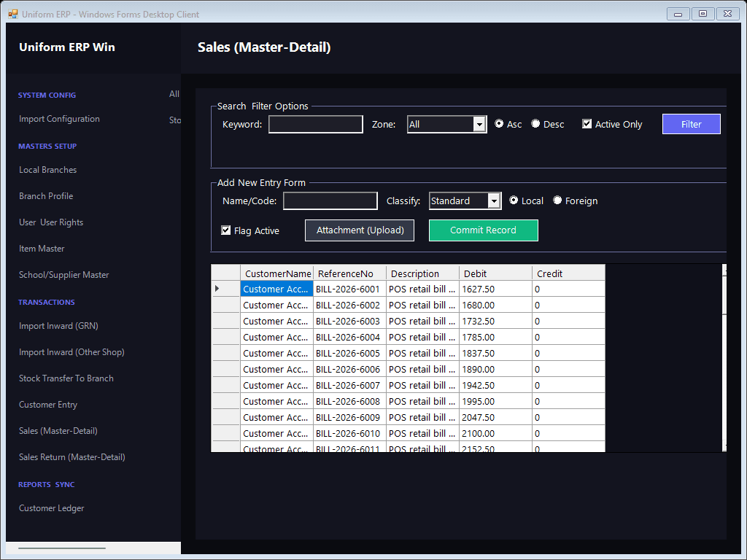747x560 pixels.
Task: Open Customer Ledger report
Action: coord(52,508)
